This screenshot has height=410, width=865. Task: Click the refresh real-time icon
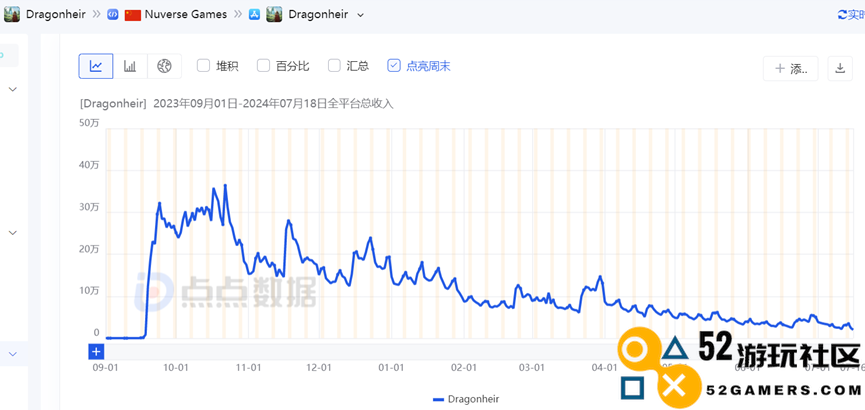[x=842, y=15]
